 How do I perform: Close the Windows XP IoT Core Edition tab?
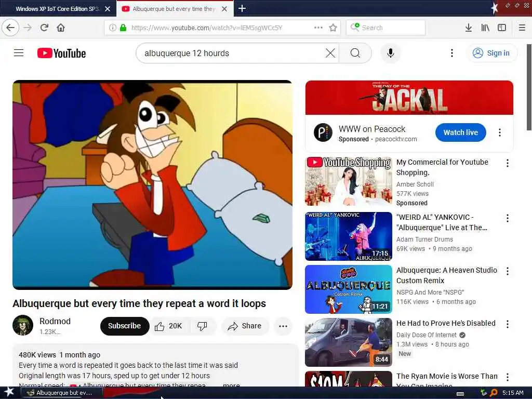108,9
